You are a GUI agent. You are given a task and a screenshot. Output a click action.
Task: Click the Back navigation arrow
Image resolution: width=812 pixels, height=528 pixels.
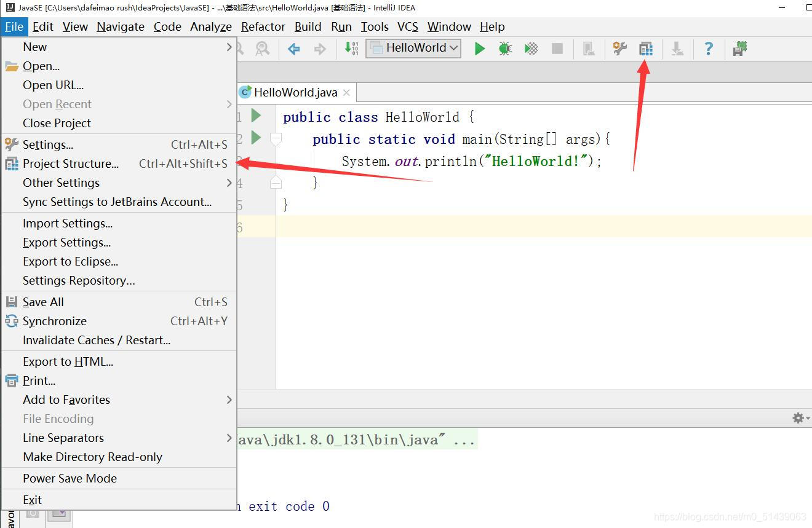[x=294, y=49]
